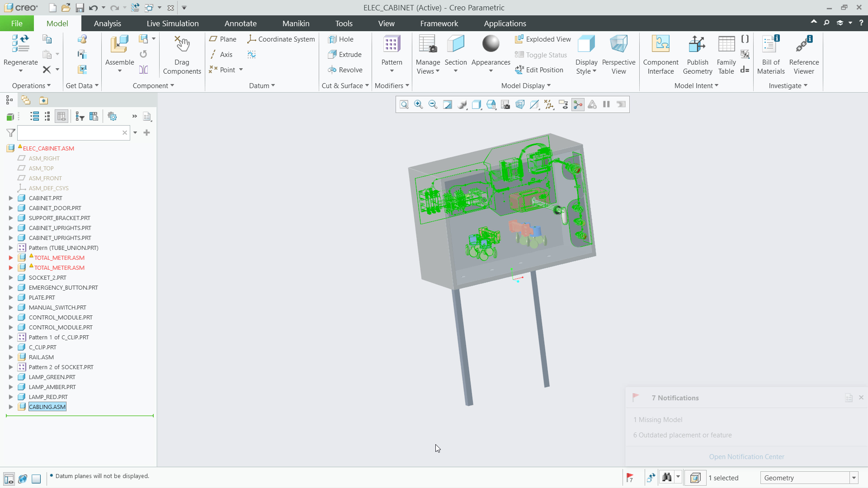Click the Component Interface icon

tap(660, 44)
